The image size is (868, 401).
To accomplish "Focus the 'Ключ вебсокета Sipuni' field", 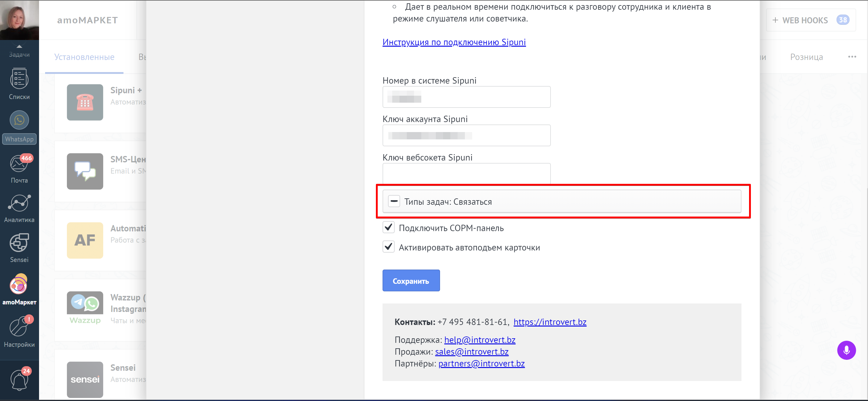I will tap(466, 173).
